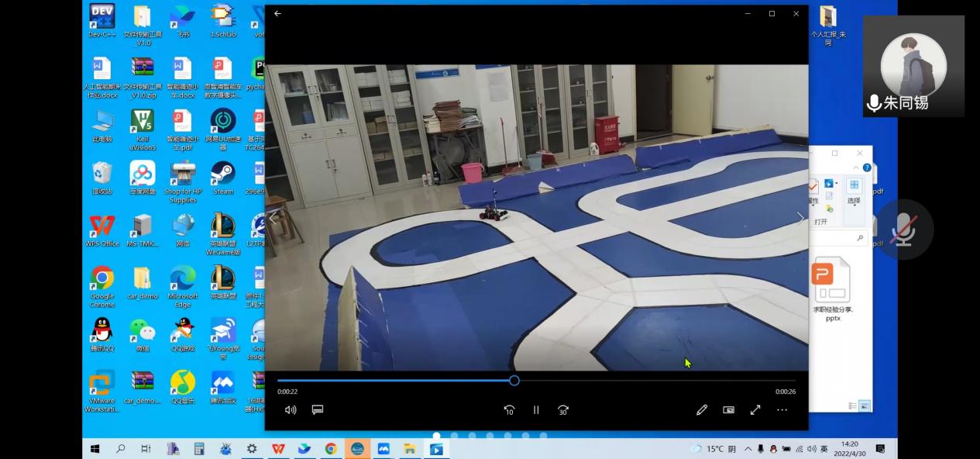Image resolution: width=980 pixels, height=459 pixels.
Task: Show the next video with right chevron
Action: point(800,218)
